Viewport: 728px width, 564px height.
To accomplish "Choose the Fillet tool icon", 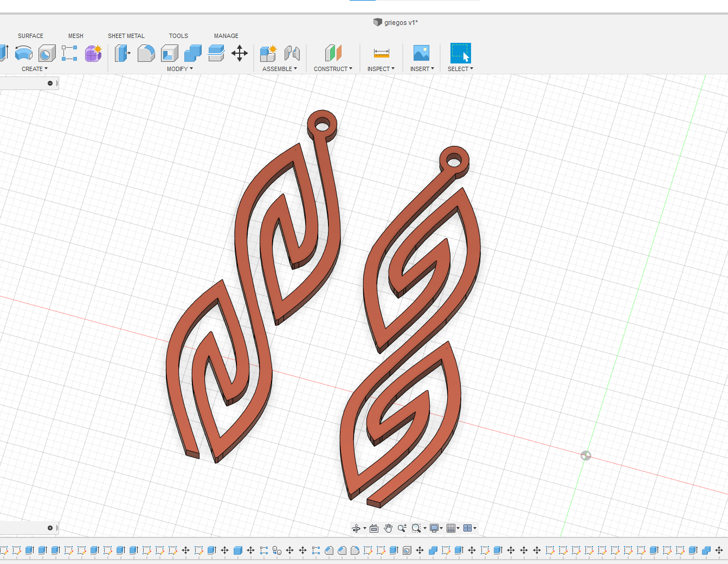I will (146, 53).
